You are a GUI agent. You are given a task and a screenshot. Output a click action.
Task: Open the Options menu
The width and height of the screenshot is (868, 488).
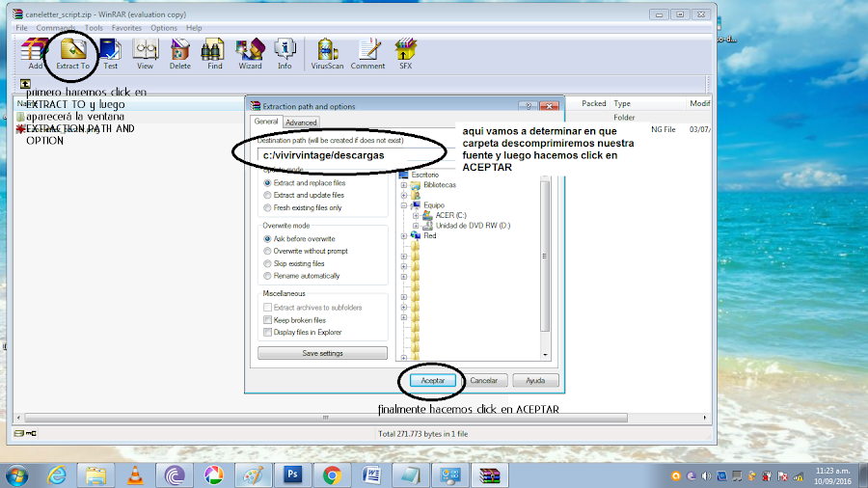pyautogui.click(x=164, y=28)
